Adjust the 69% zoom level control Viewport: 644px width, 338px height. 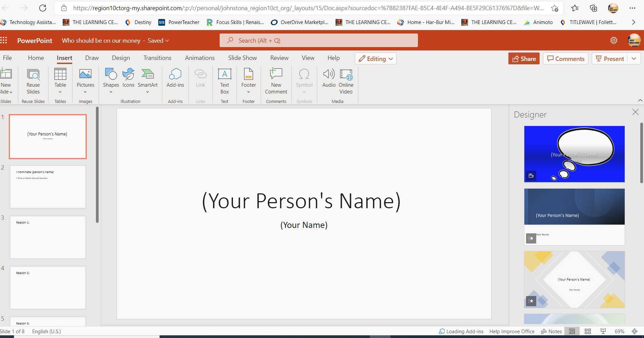619,331
